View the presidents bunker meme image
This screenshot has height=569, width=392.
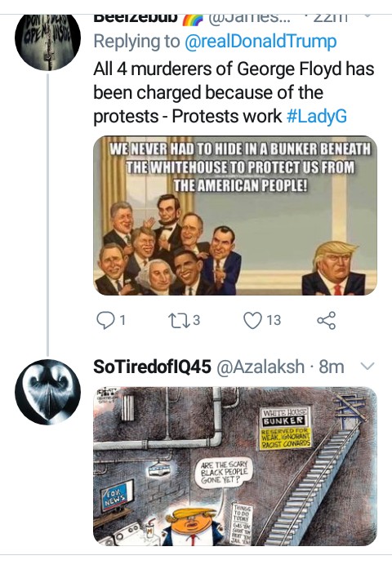click(235, 216)
